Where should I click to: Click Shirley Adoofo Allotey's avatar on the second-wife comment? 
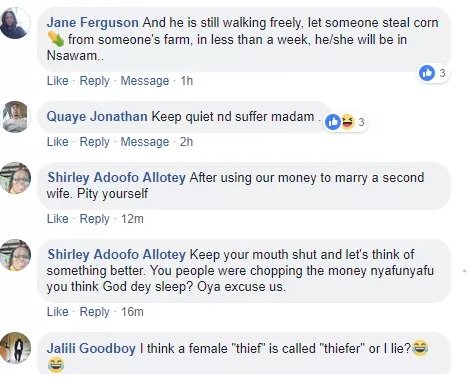15,178
